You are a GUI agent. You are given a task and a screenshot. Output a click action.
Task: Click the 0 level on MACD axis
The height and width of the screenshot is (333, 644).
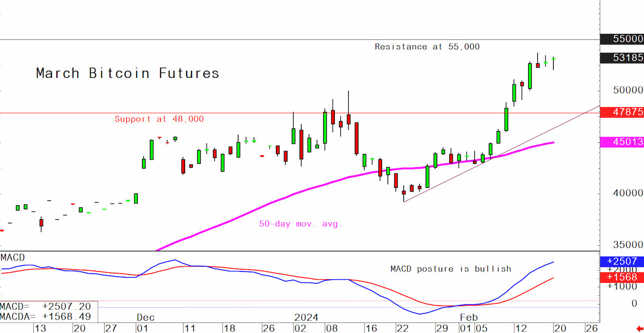click(x=634, y=303)
